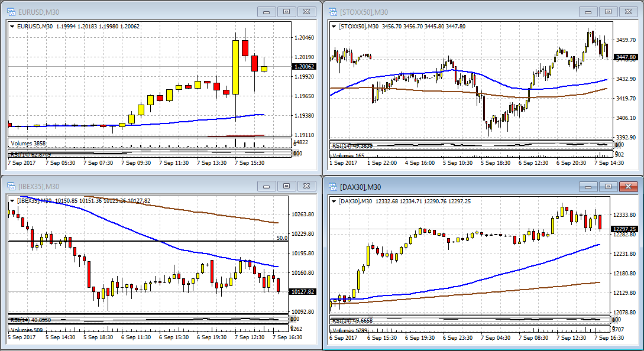Minimize the STOXX50 chart window
The width and height of the screenshot is (644, 351).
pyautogui.click(x=588, y=12)
